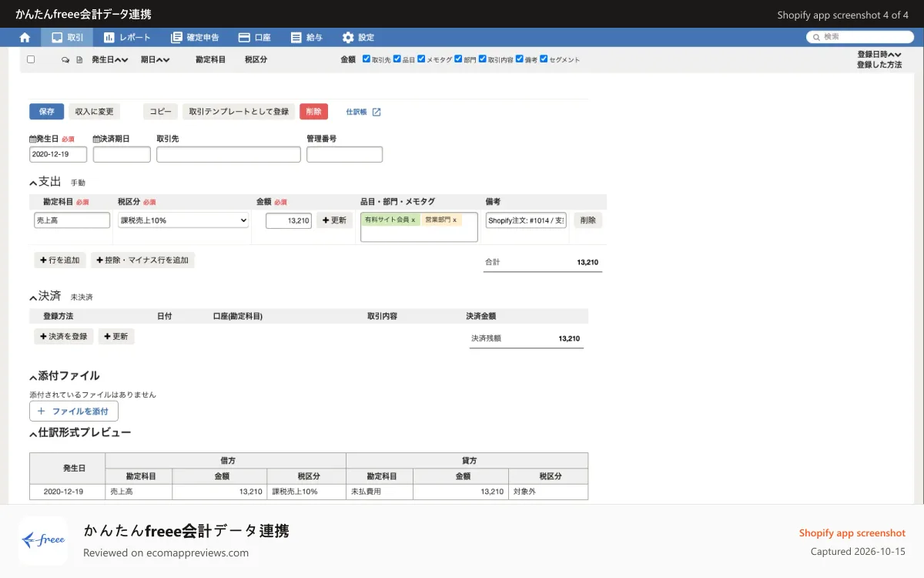Image resolution: width=924 pixels, height=578 pixels.
Task: Click the 合計 total value 13,210
Action: click(x=588, y=263)
